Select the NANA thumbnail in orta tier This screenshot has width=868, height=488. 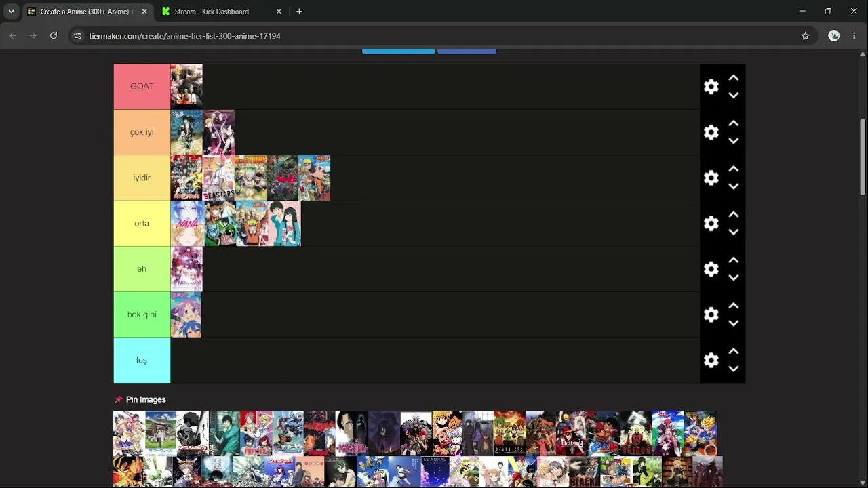tap(187, 224)
